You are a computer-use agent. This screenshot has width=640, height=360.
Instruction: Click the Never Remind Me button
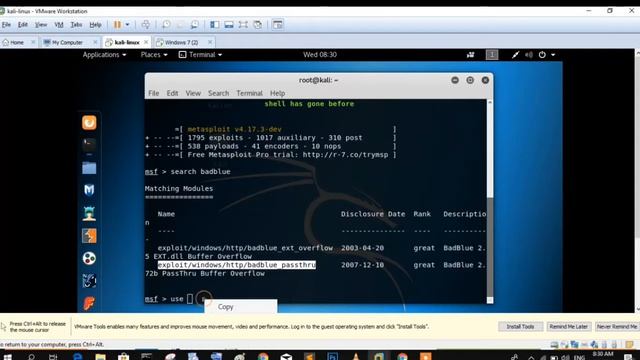click(617, 327)
